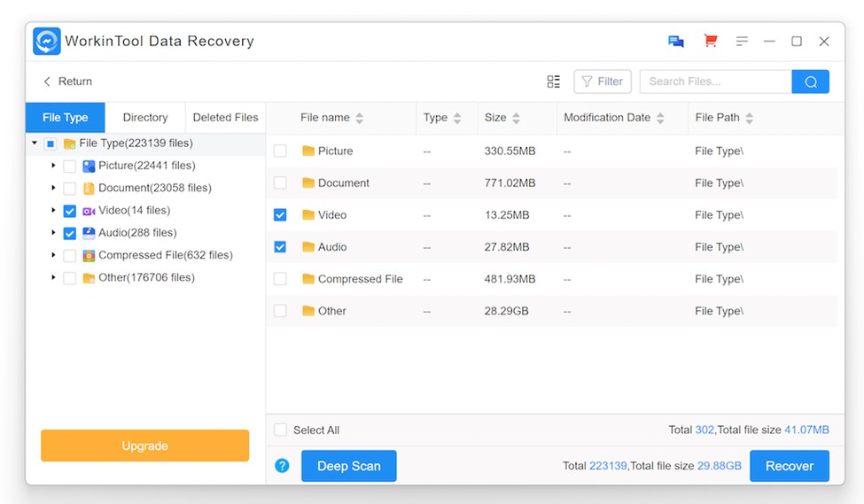Click the 28.29GB size cell
This screenshot has height=504, width=864.
(x=506, y=311)
